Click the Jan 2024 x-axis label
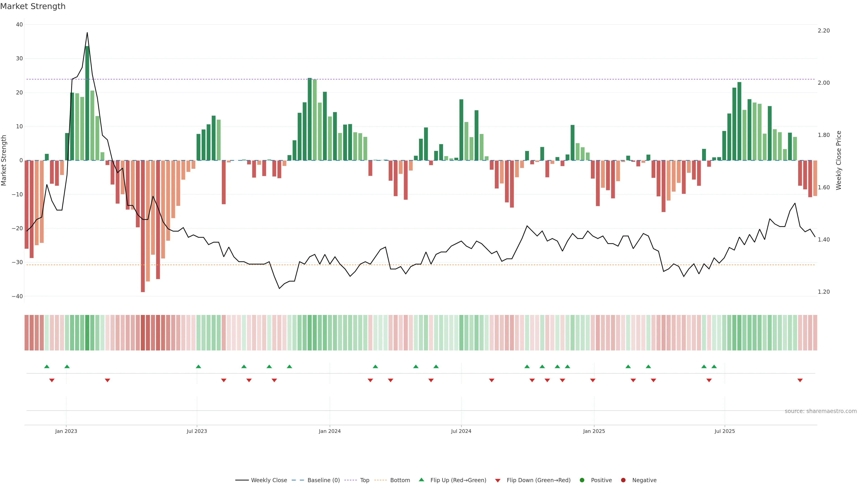The width and height of the screenshot is (868, 488). pos(330,431)
